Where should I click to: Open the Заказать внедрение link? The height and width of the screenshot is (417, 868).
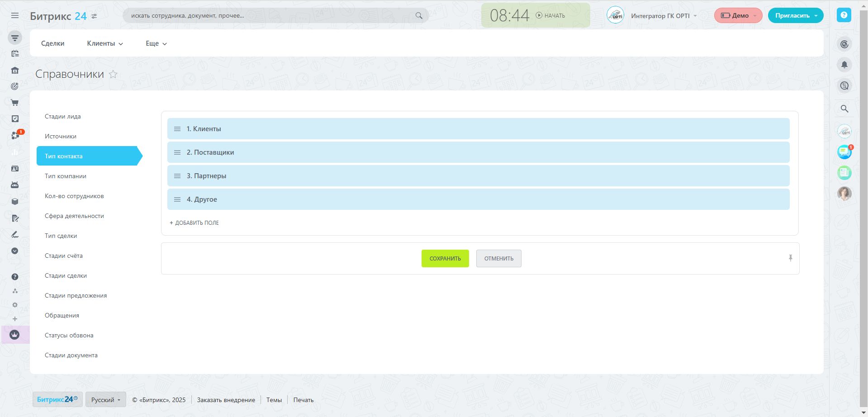point(226,400)
